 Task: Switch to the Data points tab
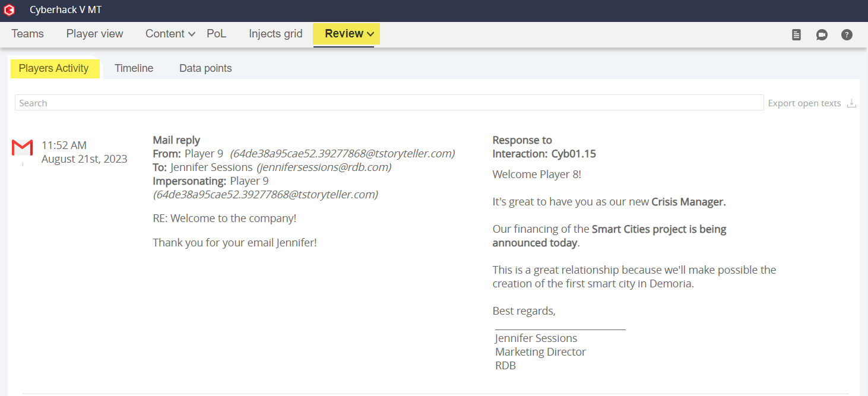pyautogui.click(x=205, y=68)
